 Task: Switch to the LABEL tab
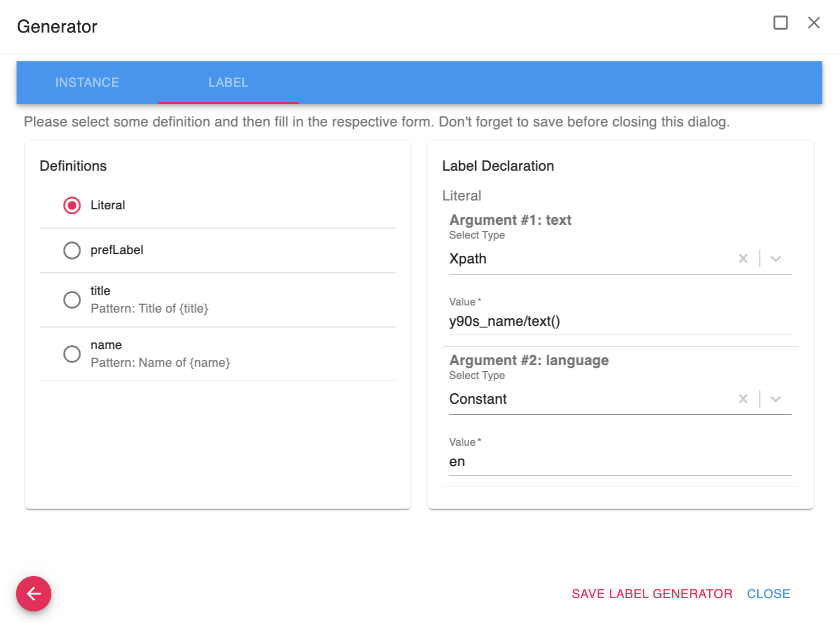[228, 82]
